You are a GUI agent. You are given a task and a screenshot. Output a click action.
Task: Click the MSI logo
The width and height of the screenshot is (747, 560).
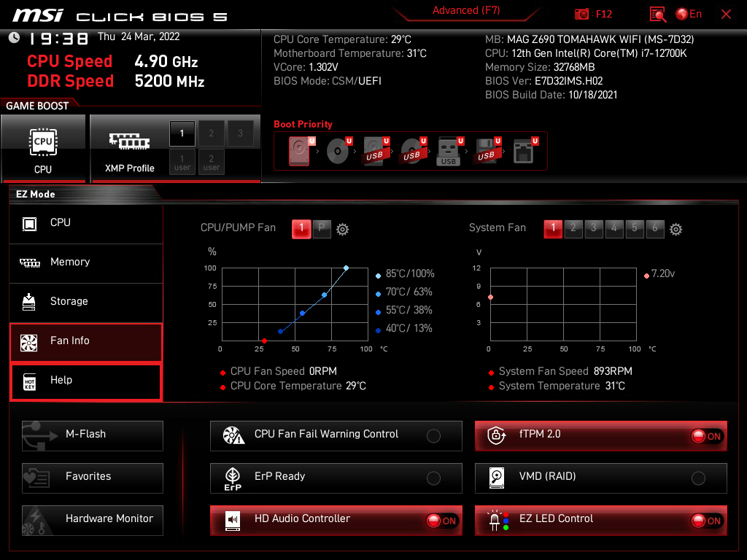(38, 15)
